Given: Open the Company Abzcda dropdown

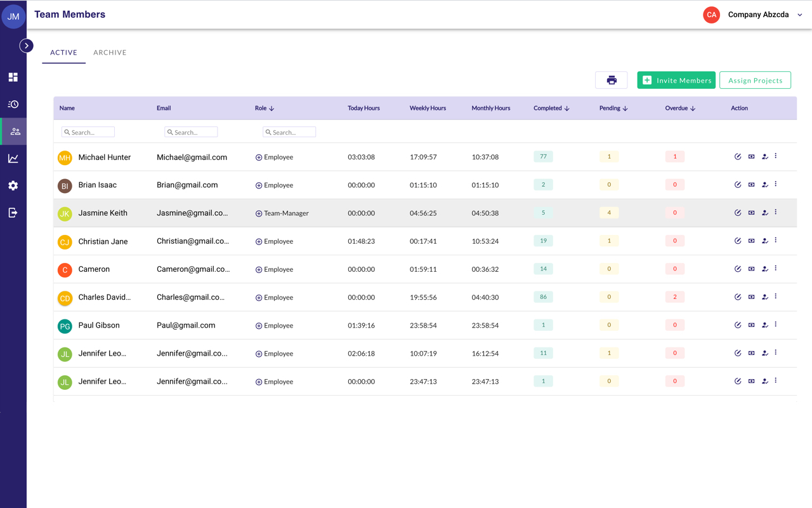Looking at the screenshot, I should pyautogui.click(x=799, y=15).
